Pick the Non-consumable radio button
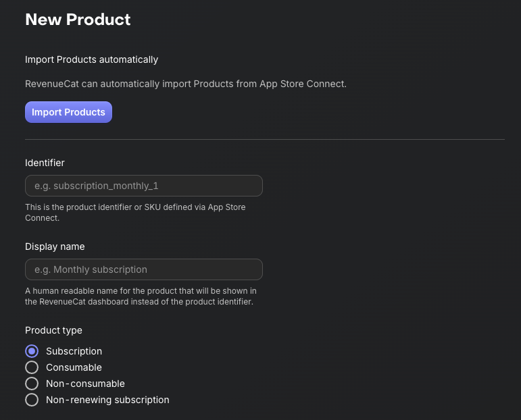This screenshot has height=420, width=521. [x=32, y=384]
